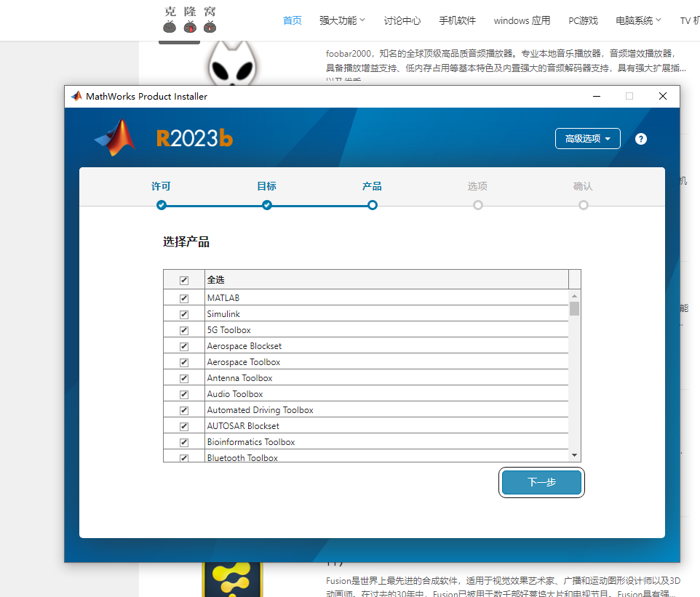Select the Simulink product row text
The height and width of the screenshot is (597, 700).
[223, 314]
